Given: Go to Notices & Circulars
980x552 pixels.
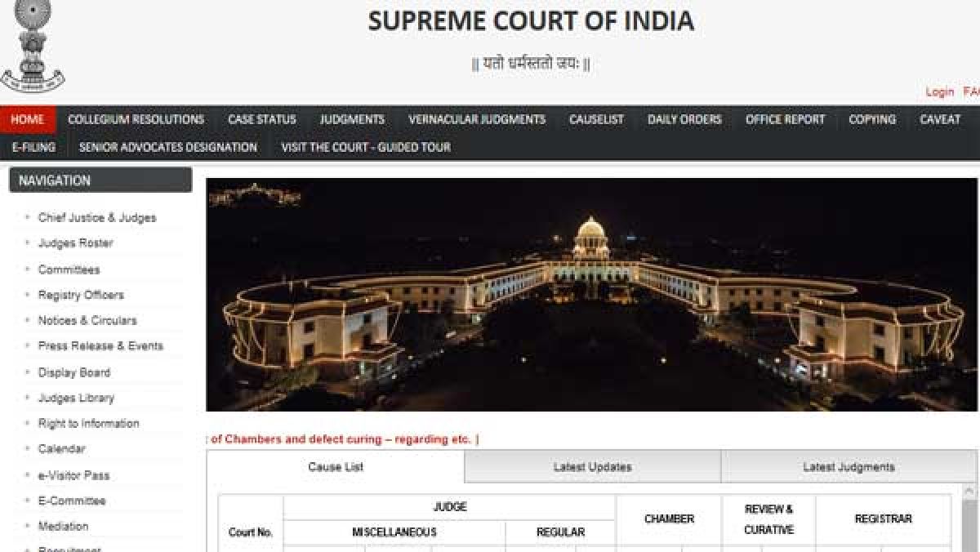Looking at the screenshot, I should point(87,321).
